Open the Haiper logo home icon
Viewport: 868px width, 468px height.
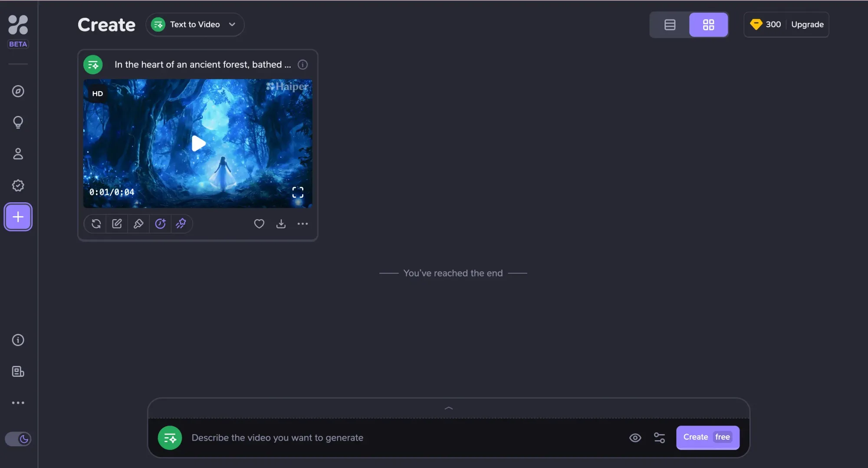18,25
